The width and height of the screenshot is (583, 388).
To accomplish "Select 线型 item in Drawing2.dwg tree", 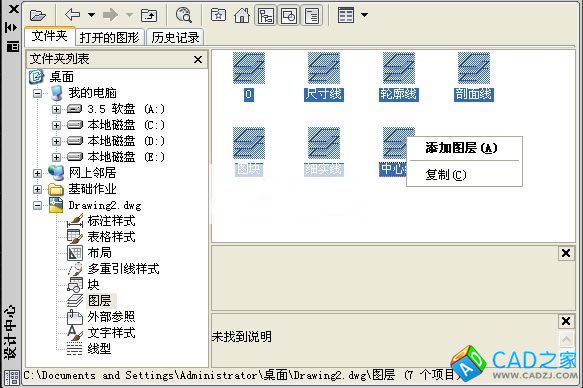I will (99, 349).
